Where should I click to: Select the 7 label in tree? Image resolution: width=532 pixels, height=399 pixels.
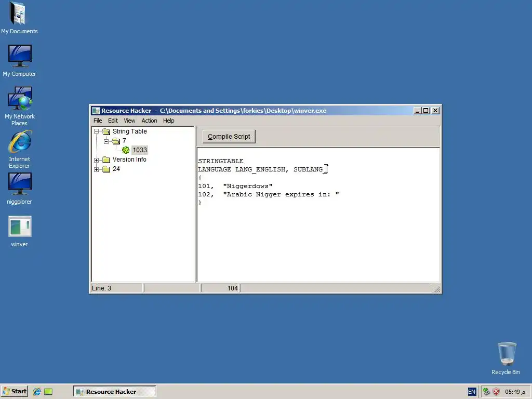tap(124, 141)
